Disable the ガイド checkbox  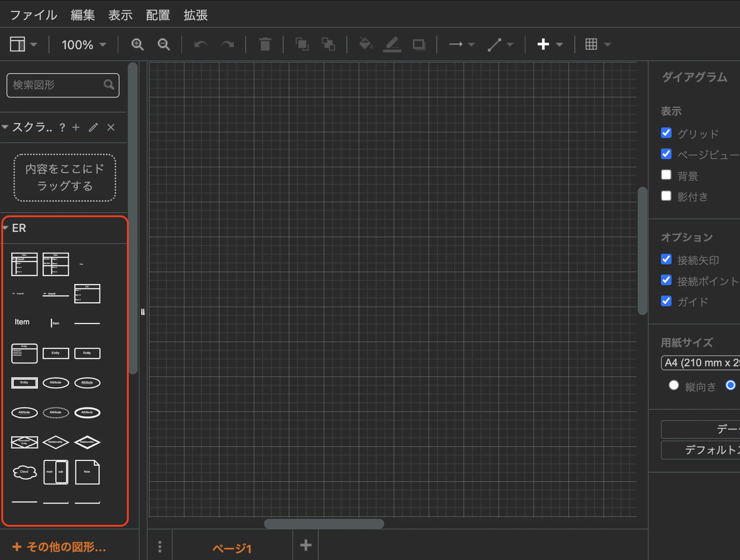tap(666, 301)
